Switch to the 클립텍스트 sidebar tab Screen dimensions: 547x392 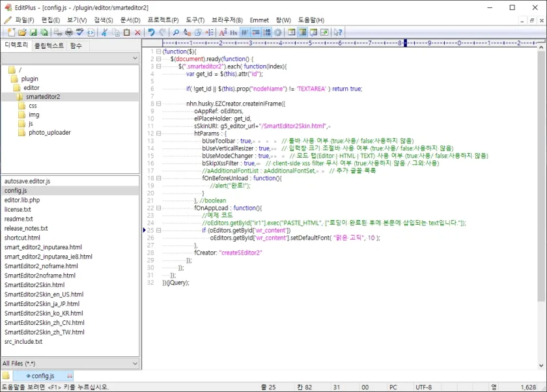coord(49,46)
